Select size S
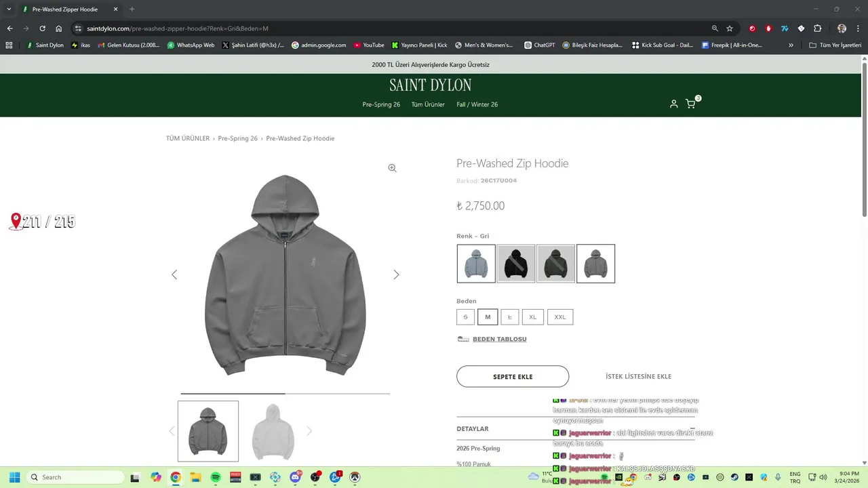The image size is (868, 488). coord(465,317)
